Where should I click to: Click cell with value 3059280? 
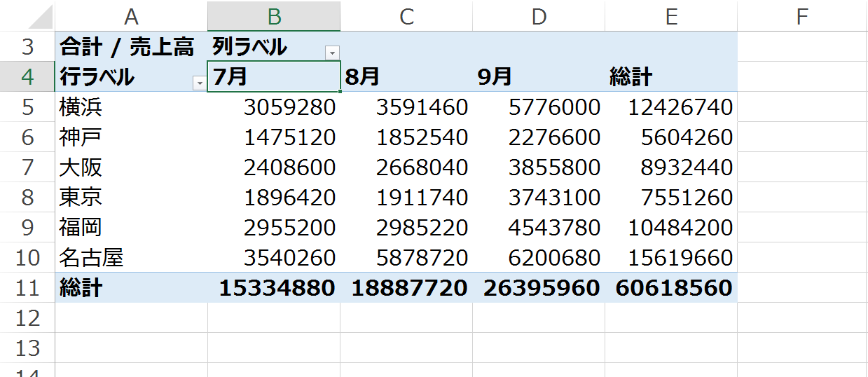click(274, 107)
